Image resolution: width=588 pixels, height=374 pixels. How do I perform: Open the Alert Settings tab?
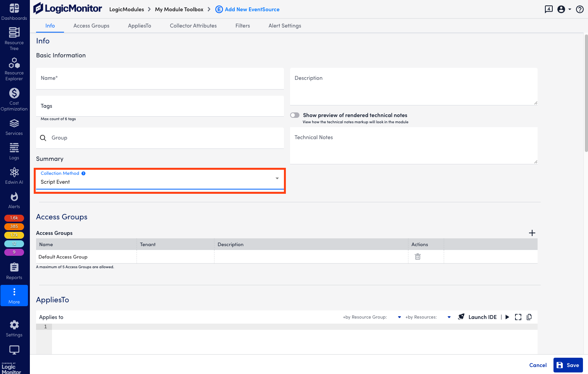[284, 26]
